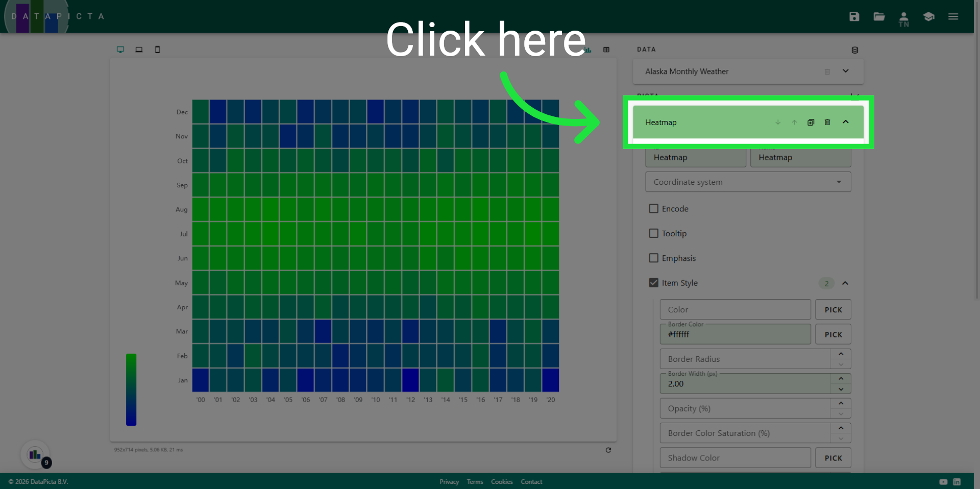Increase the Border Radius value
980x489 pixels.
click(x=841, y=354)
